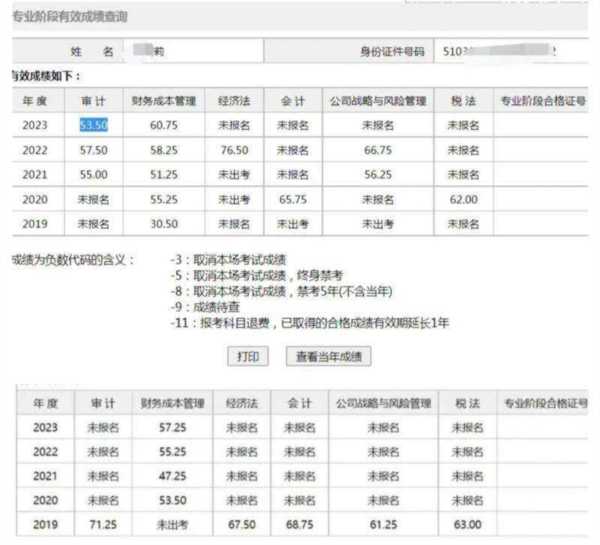
Task: Select the 58.25 score cell
Action: [x=164, y=150]
